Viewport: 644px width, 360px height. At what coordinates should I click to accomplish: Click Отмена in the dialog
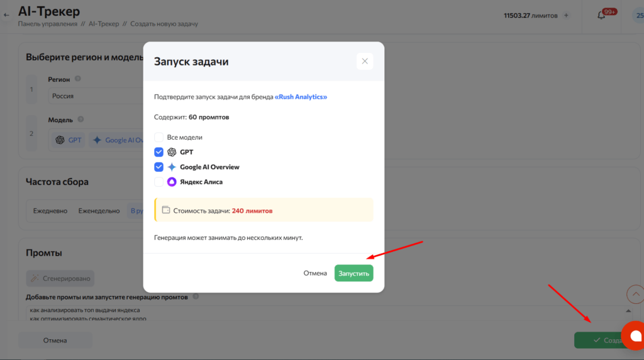315,273
